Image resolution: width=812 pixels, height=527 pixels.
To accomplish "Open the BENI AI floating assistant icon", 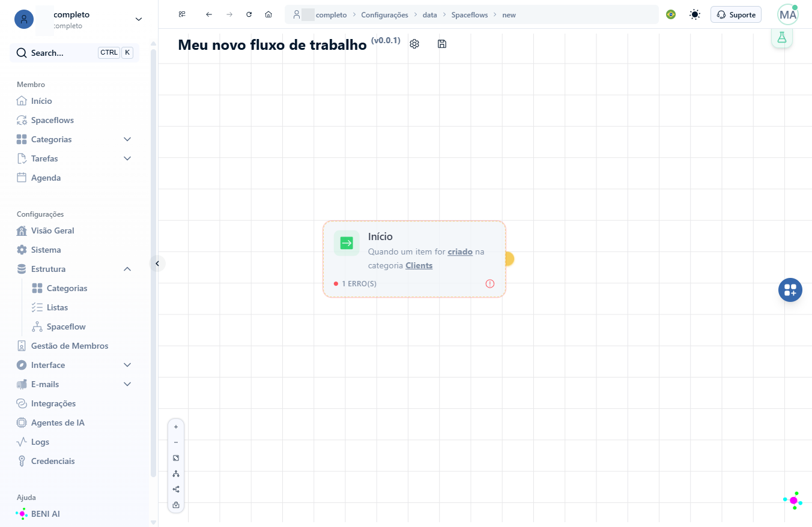I will coord(793,501).
